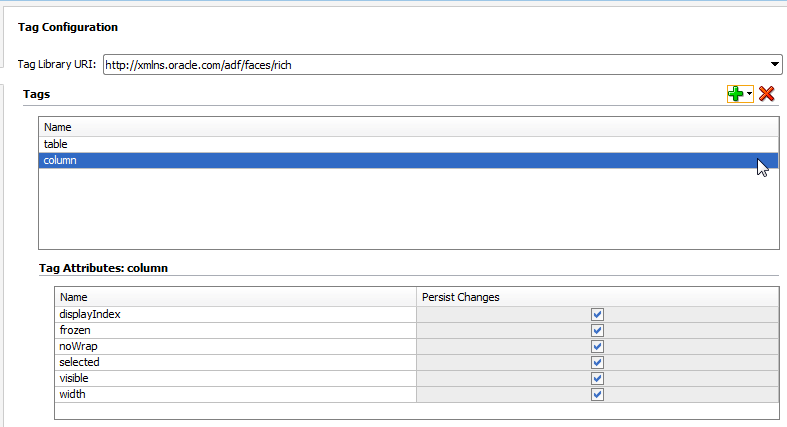This screenshot has height=427, width=787.
Task: Select the frozen attribute name
Action: [x=235, y=331]
